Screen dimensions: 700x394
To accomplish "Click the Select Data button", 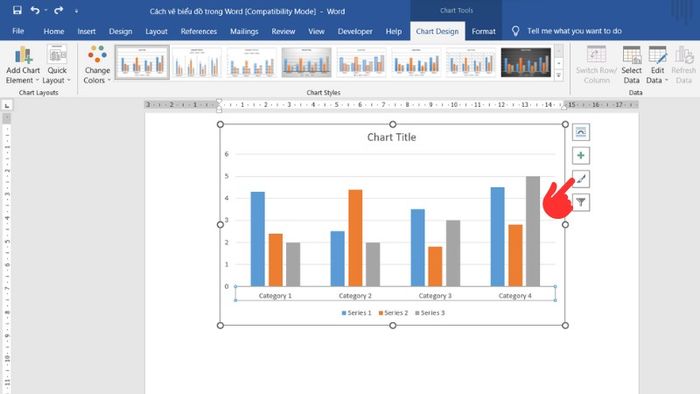I will [631, 65].
